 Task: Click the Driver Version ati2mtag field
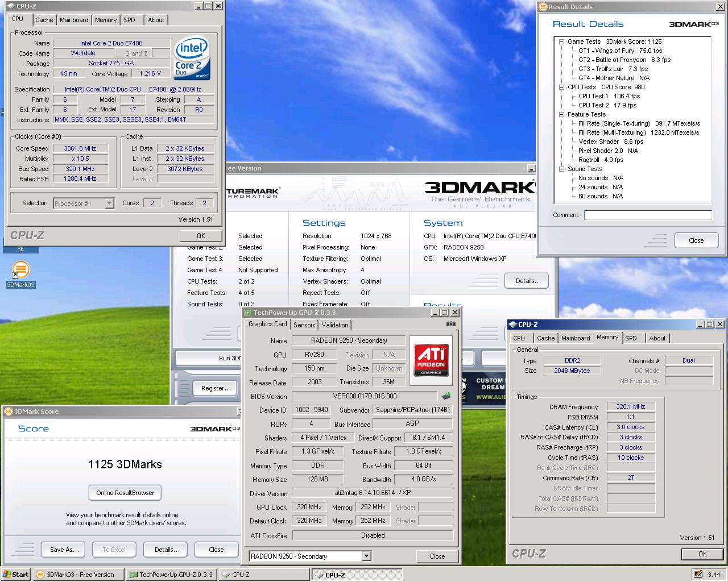[373, 493]
